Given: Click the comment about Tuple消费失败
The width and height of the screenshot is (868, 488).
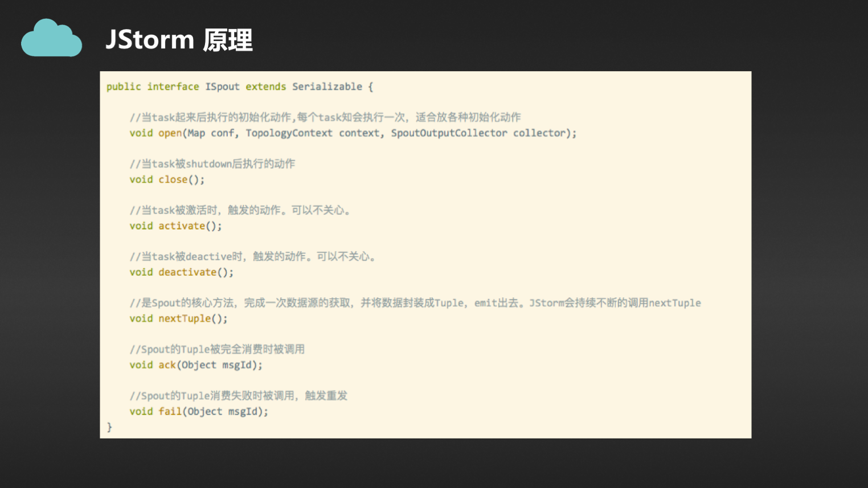Looking at the screenshot, I should click(x=238, y=396).
